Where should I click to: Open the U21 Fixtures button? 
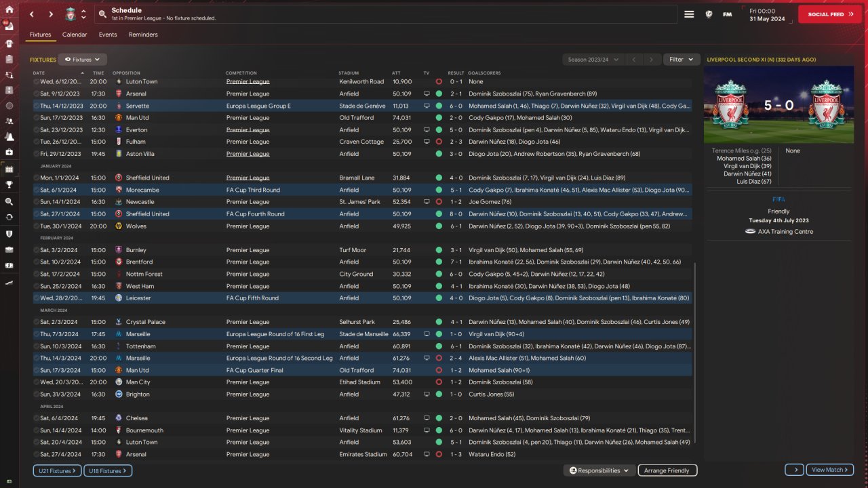point(57,470)
